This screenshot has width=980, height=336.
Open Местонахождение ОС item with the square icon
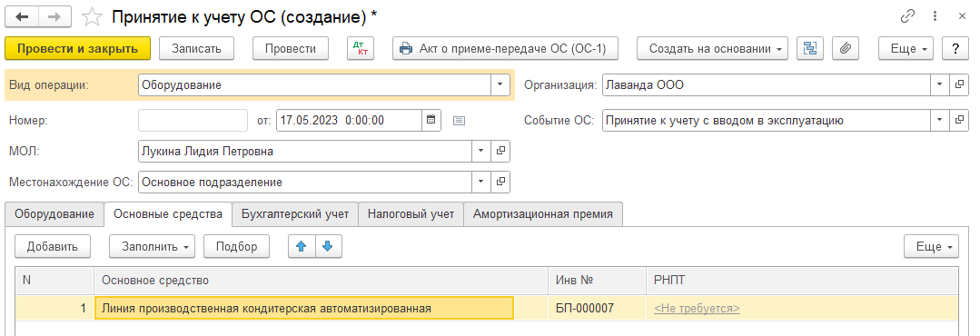pos(500,182)
